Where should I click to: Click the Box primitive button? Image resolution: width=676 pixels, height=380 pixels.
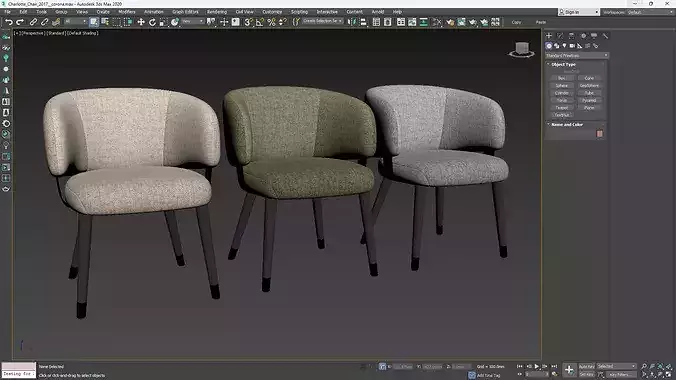(x=562, y=78)
